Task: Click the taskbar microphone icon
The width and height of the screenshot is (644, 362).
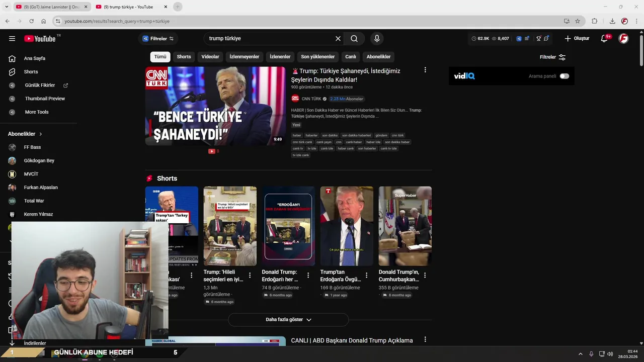Action: pos(591,354)
